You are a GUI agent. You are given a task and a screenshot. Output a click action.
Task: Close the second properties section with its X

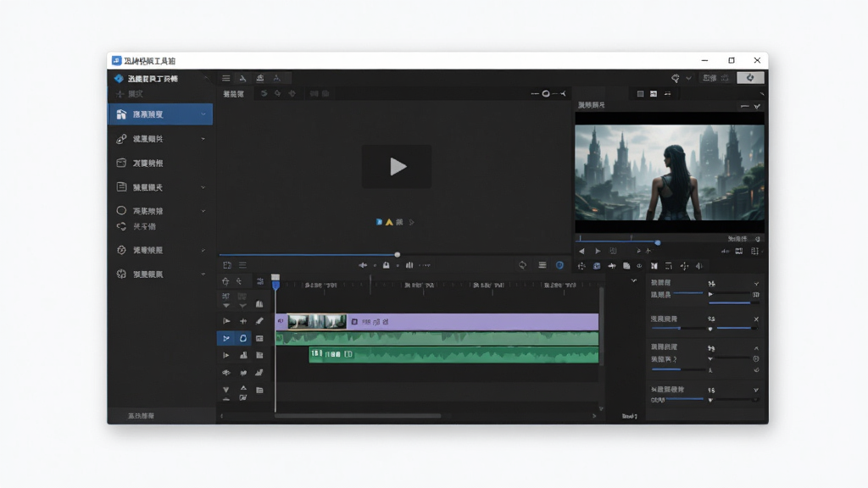[x=756, y=319]
